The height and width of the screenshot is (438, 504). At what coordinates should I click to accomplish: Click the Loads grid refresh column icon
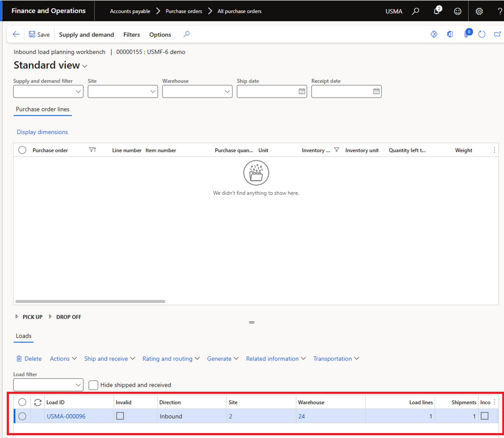(38, 402)
